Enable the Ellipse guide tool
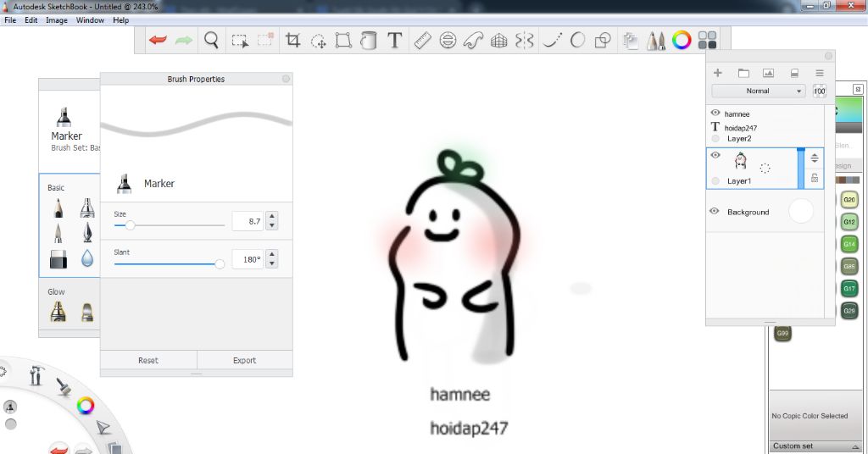Viewport: 868px width, 454px height. point(448,41)
